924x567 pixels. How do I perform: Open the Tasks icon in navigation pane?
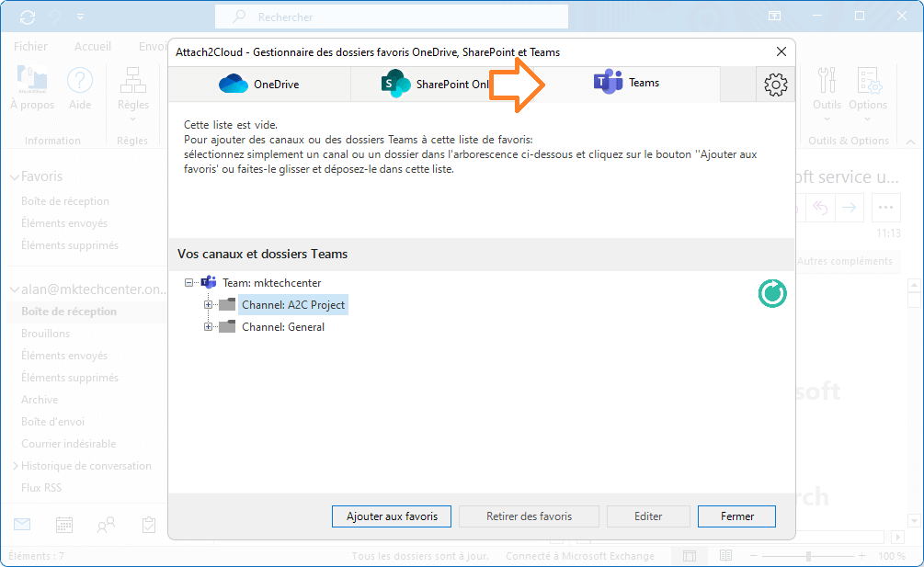[x=147, y=524]
